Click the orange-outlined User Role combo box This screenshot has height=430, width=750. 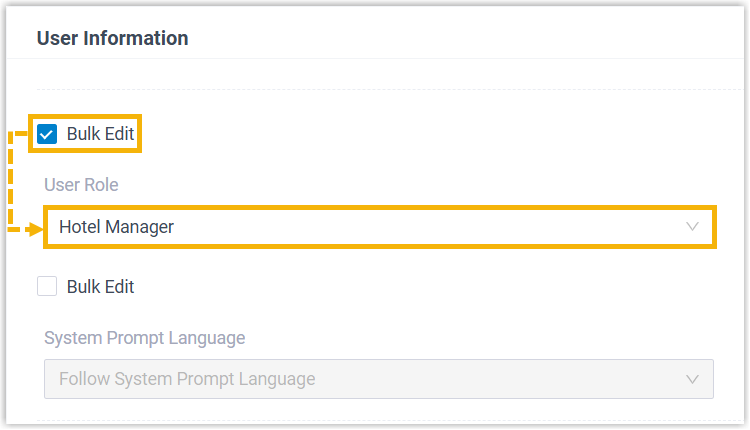pyautogui.click(x=378, y=227)
